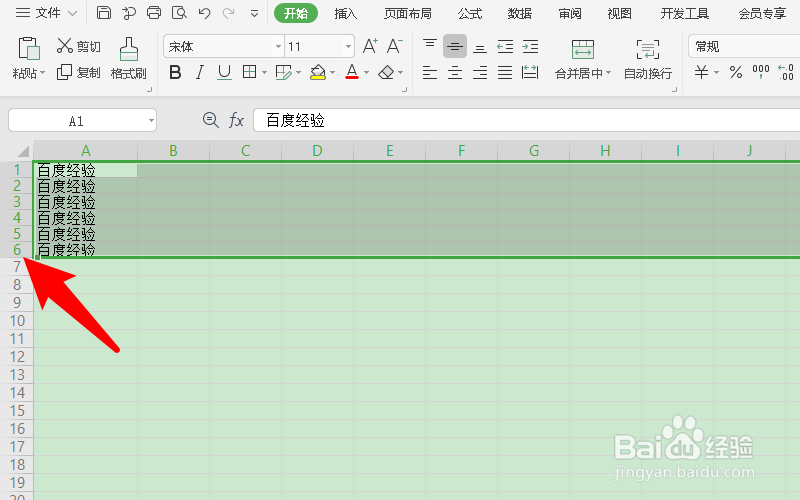Switch to the 数据 tab

[x=519, y=13]
